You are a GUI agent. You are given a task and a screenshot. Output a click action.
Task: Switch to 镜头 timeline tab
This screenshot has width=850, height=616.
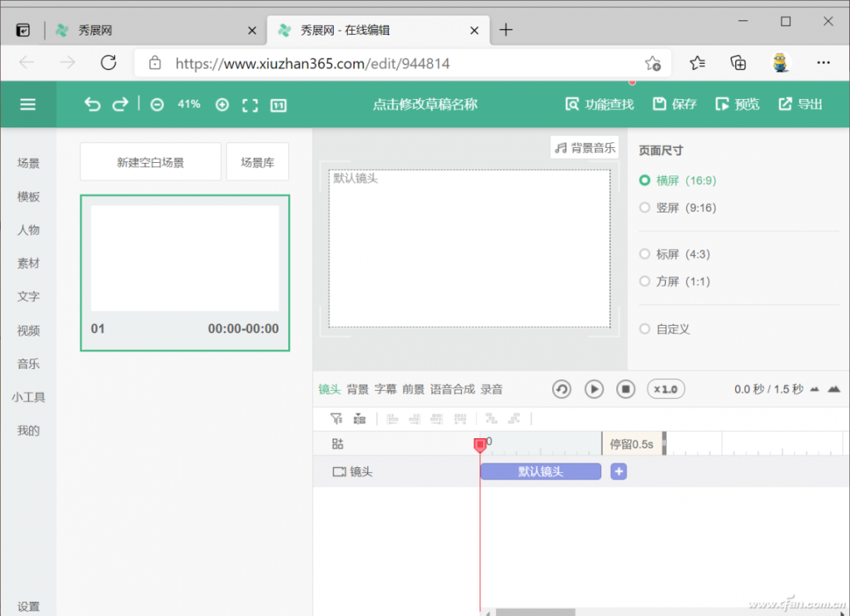(330, 389)
